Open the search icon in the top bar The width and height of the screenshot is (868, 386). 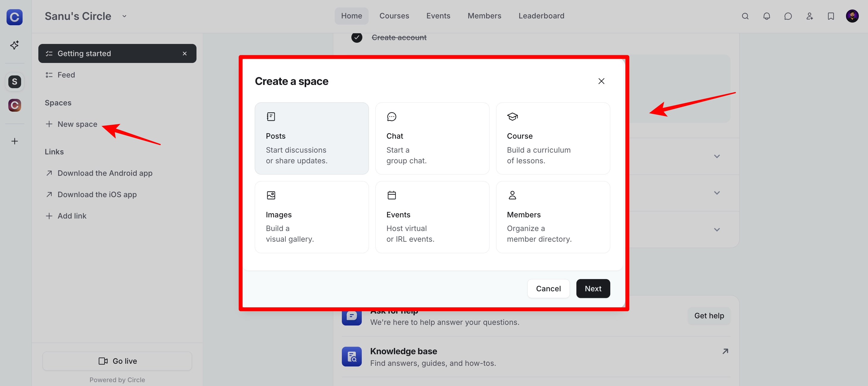coord(745,16)
